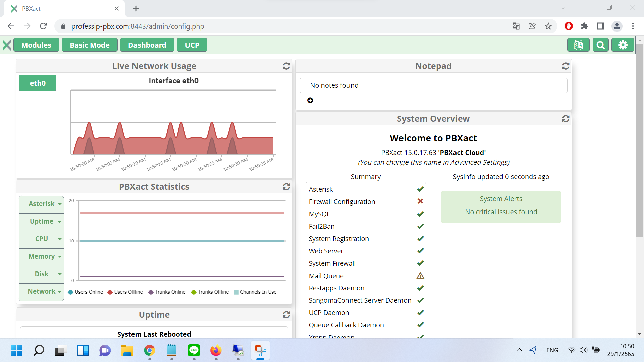Click the 'No notes found' notepad box
644x362 pixels.
pos(433,85)
